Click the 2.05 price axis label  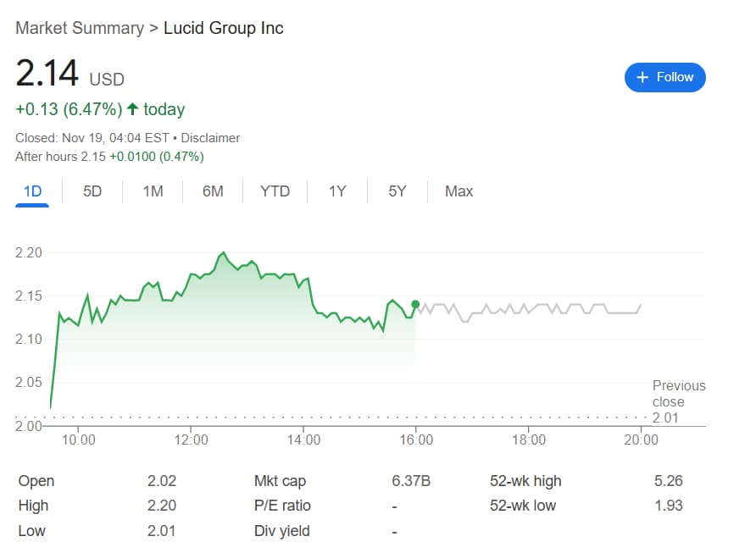(x=29, y=383)
